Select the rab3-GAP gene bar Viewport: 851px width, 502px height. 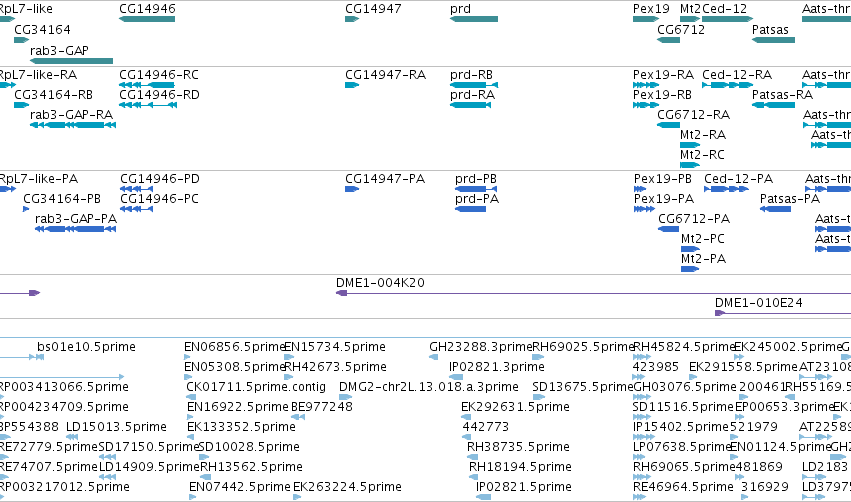click(x=72, y=61)
